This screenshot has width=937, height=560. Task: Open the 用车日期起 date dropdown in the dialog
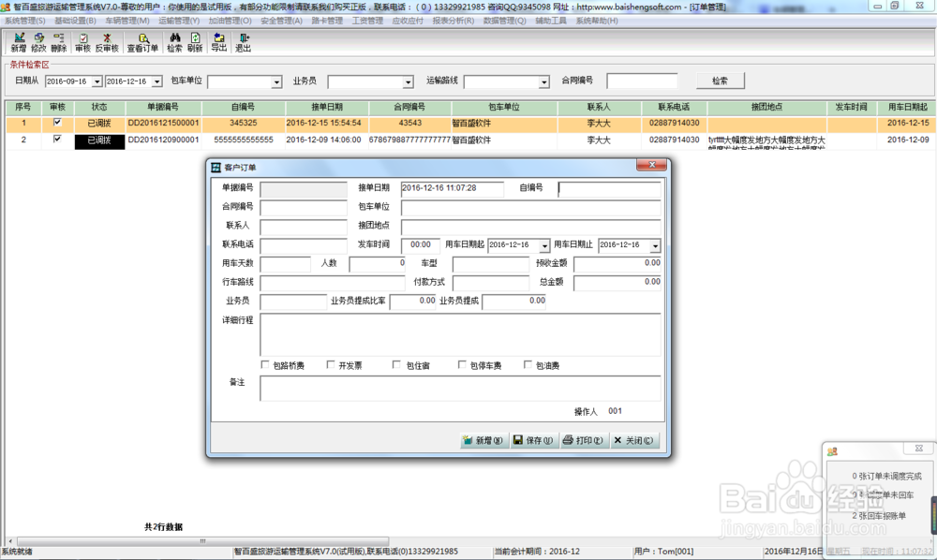point(544,245)
